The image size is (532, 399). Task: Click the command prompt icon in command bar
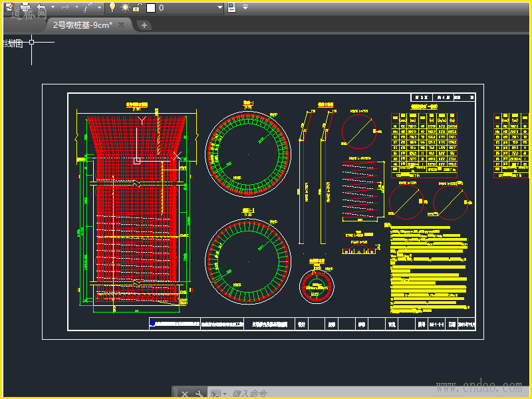[x=215, y=394]
